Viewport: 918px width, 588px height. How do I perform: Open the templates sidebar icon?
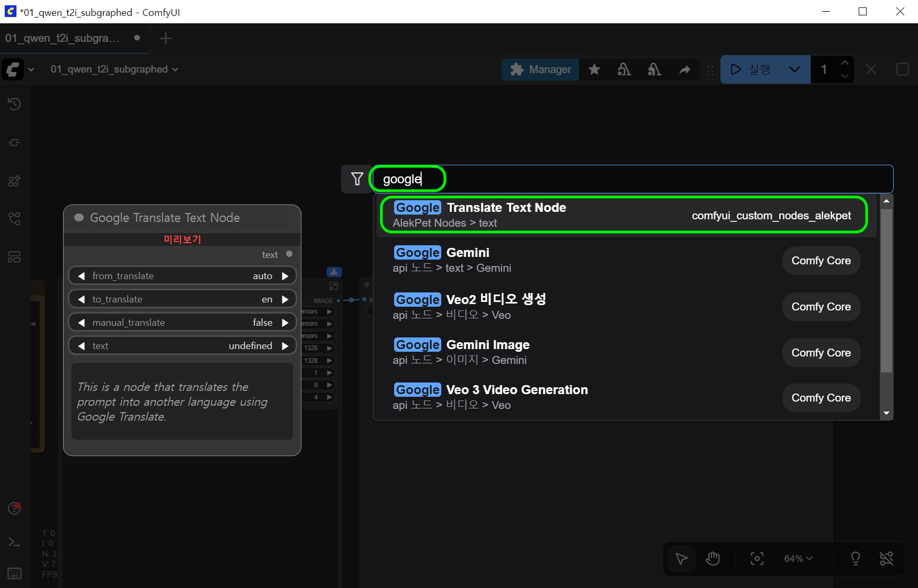(x=14, y=257)
